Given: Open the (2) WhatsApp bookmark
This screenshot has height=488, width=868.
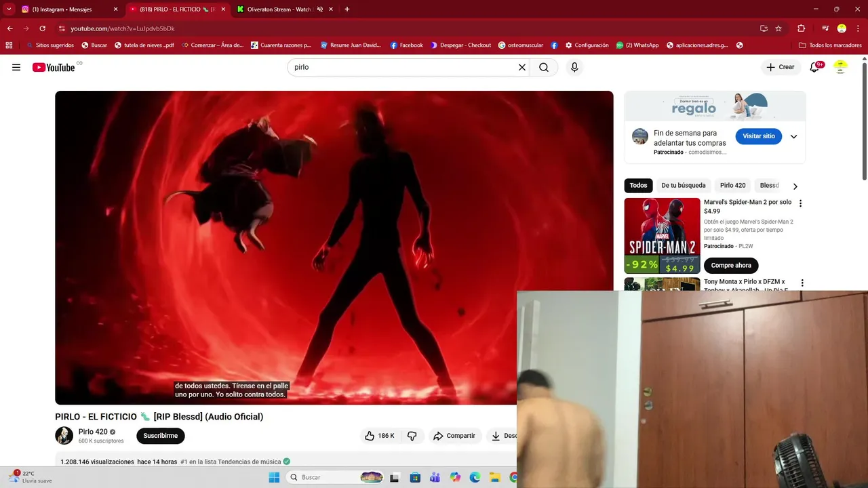Looking at the screenshot, I should tap(637, 45).
